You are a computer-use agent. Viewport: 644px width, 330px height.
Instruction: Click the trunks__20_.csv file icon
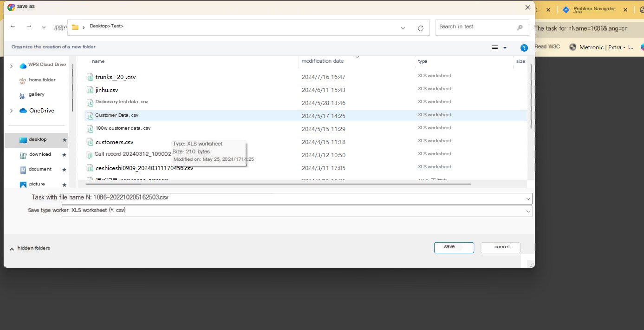pyautogui.click(x=90, y=77)
